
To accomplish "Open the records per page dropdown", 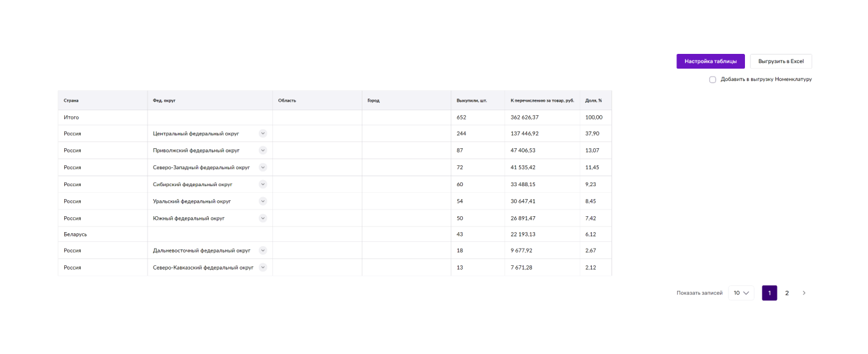I will (741, 293).
